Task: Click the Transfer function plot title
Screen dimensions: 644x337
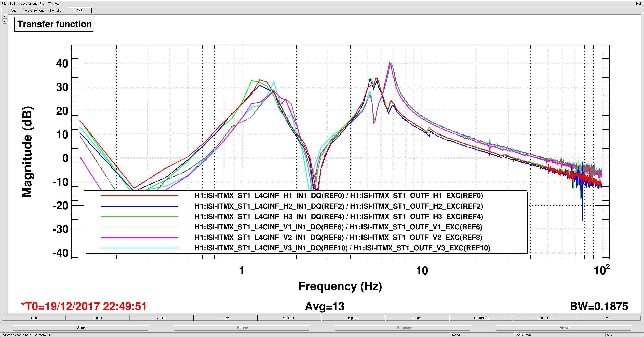Action: (54, 24)
